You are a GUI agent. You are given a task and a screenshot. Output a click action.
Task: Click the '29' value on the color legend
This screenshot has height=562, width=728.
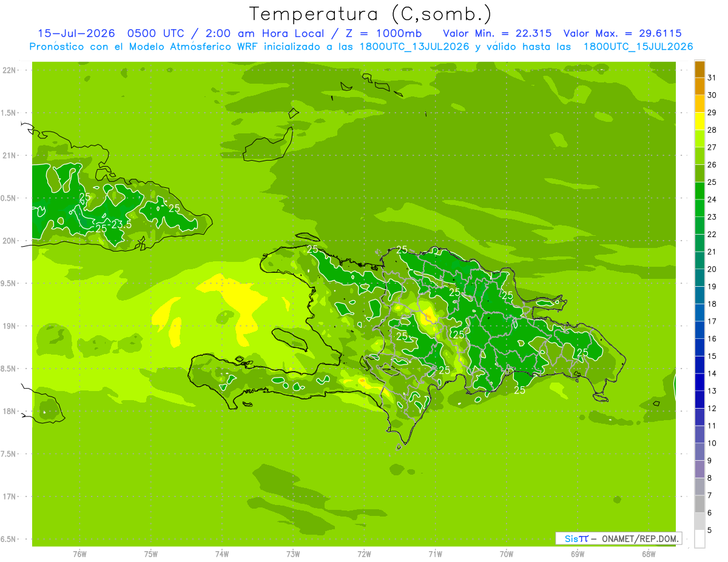(x=712, y=112)
